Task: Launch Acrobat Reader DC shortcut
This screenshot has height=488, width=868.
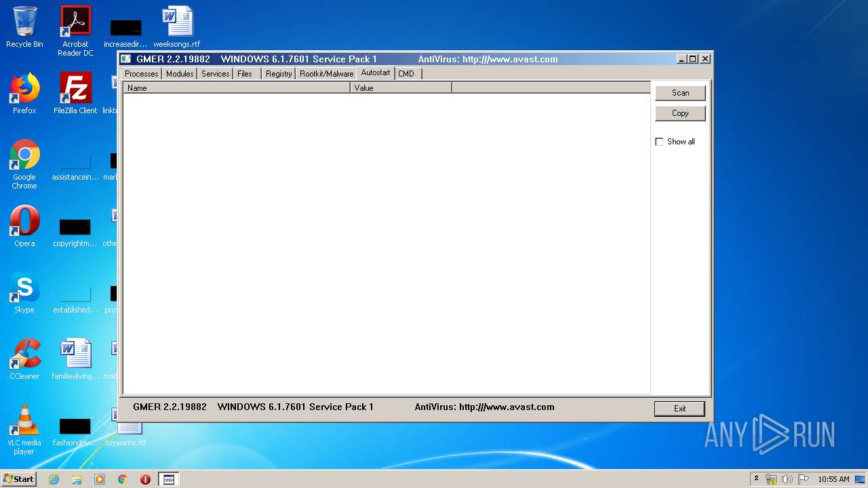Action: [x=75, y=31]
